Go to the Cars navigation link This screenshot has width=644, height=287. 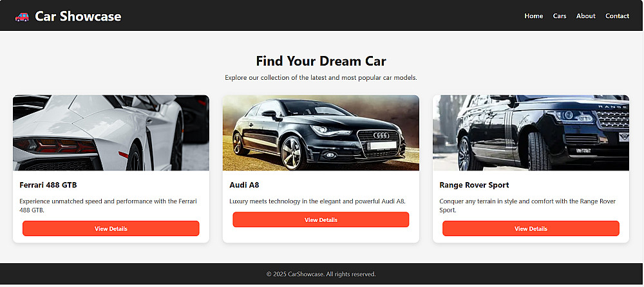pyautogui.click(x=560, y=16)
